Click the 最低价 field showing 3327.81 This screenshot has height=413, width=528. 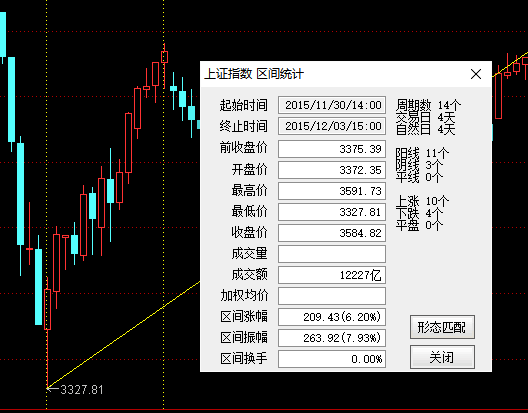[332, 212]
